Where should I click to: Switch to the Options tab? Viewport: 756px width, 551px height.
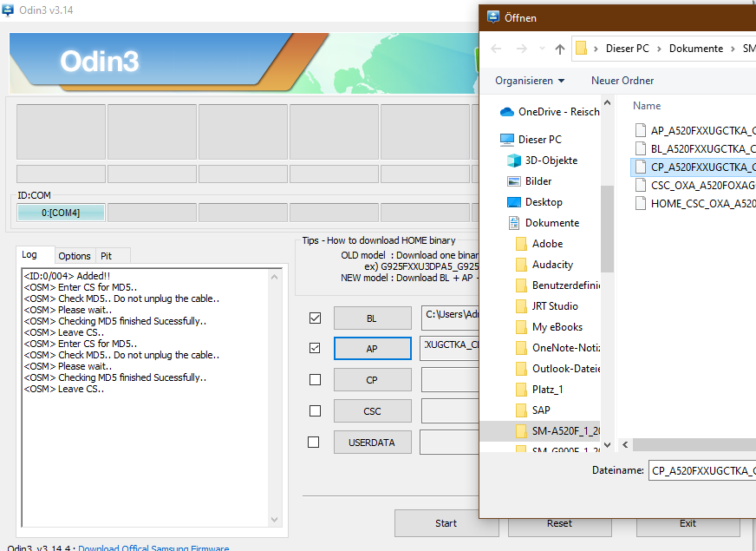pos(75,256)
